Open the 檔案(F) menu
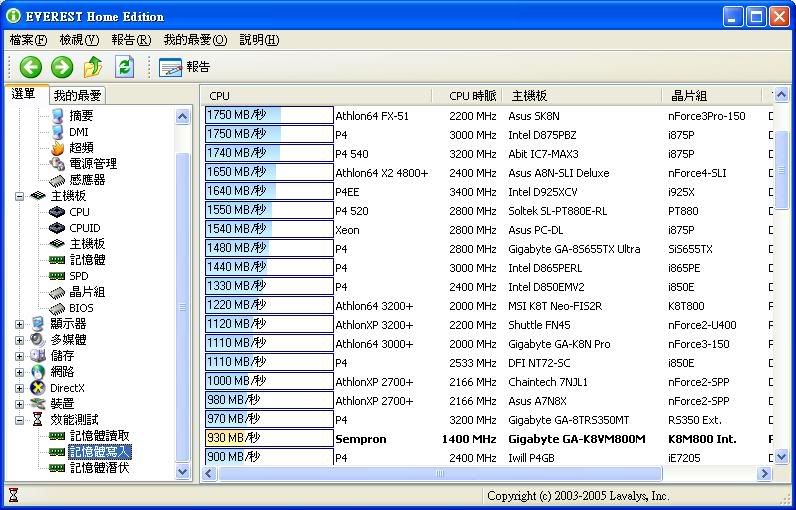Viewport: 796px width, 510px height. point(28,40)
